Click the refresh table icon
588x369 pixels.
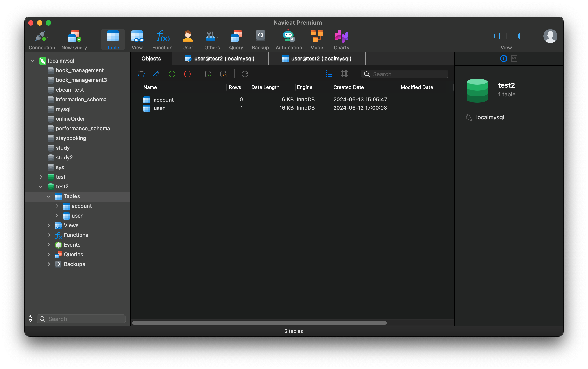(x=245, y=74)
